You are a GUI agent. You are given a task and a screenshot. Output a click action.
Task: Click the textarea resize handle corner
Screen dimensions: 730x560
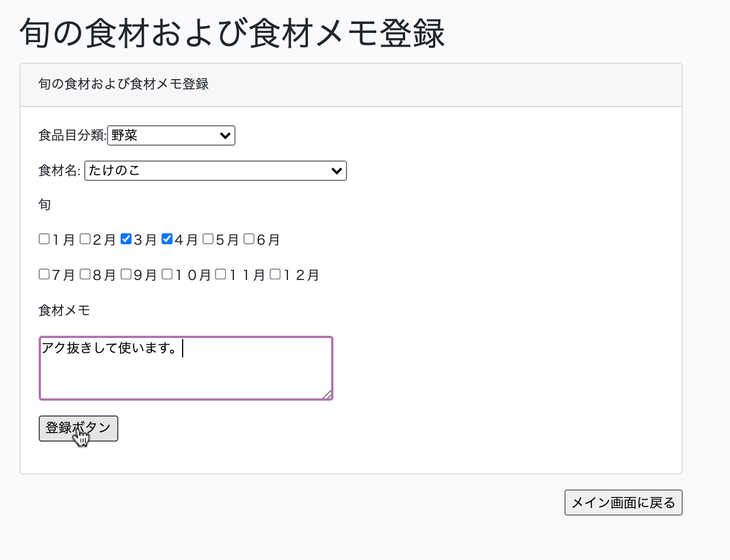[x=327, y=395]
